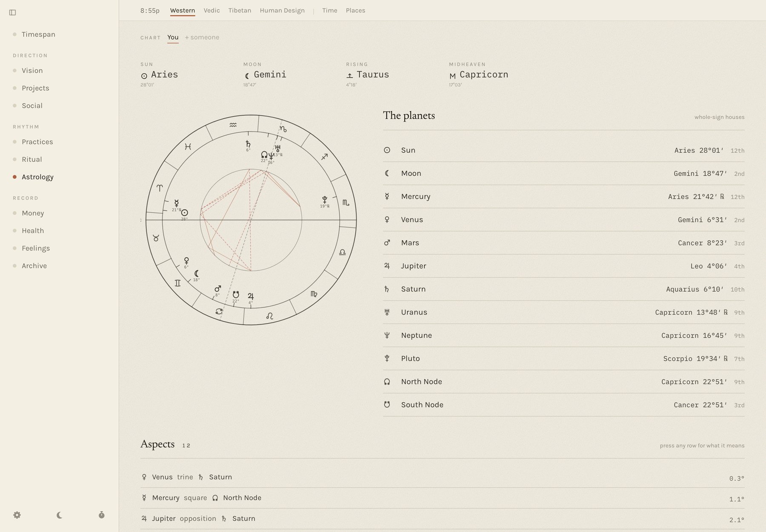This screenshot has width=766, height=532.
Task: Click the North Node glyph in planets list
Action: (387, 382)
